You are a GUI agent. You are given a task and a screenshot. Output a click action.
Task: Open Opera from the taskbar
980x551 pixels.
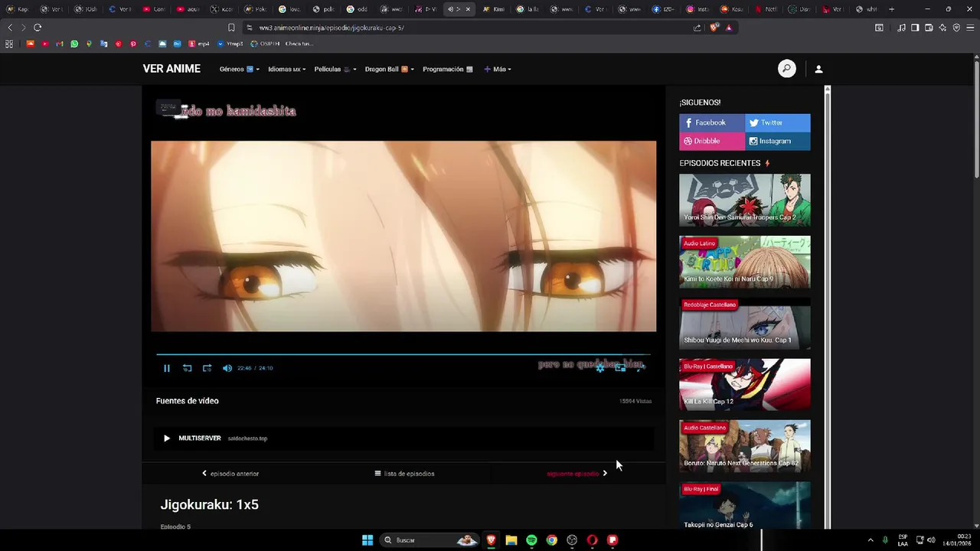(592, 540)
